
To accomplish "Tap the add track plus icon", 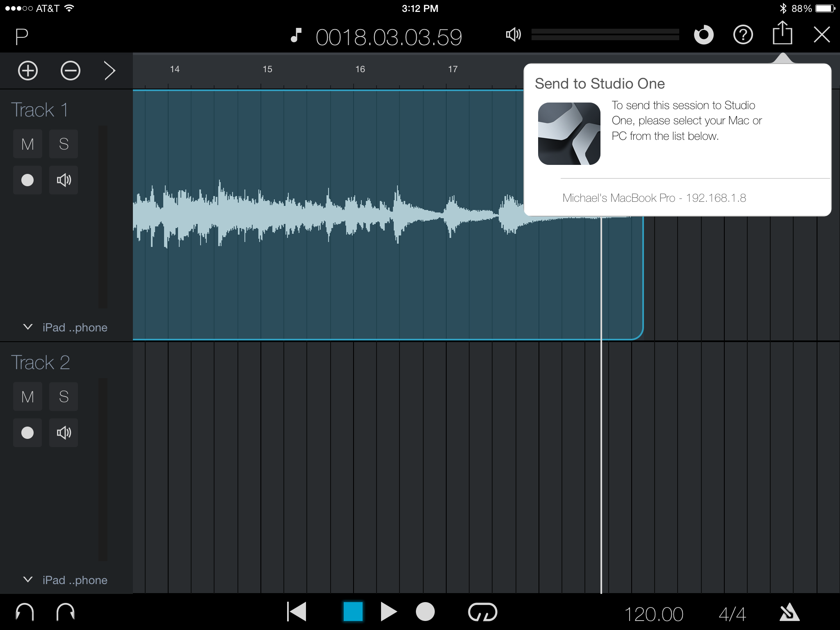I will point(28,71).
